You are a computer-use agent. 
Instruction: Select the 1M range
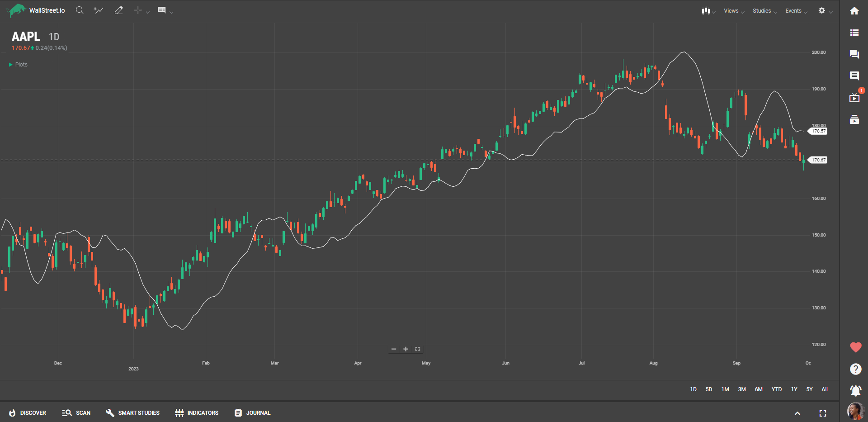[725, 389]
